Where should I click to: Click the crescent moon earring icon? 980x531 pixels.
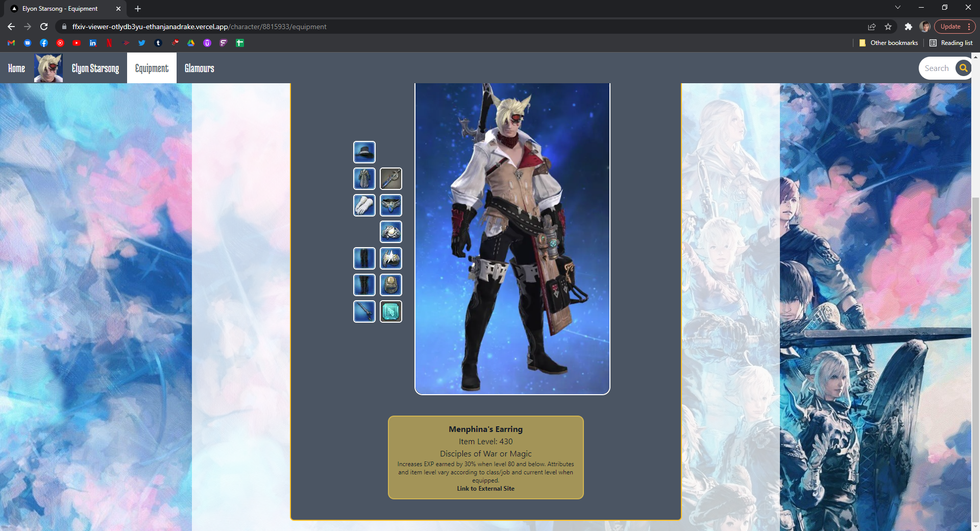click(x=390, y=179)
